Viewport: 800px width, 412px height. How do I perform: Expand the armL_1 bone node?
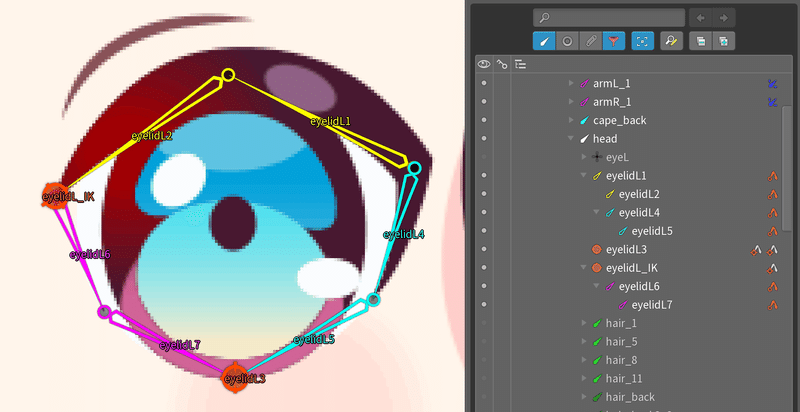[x=571, y=83]
